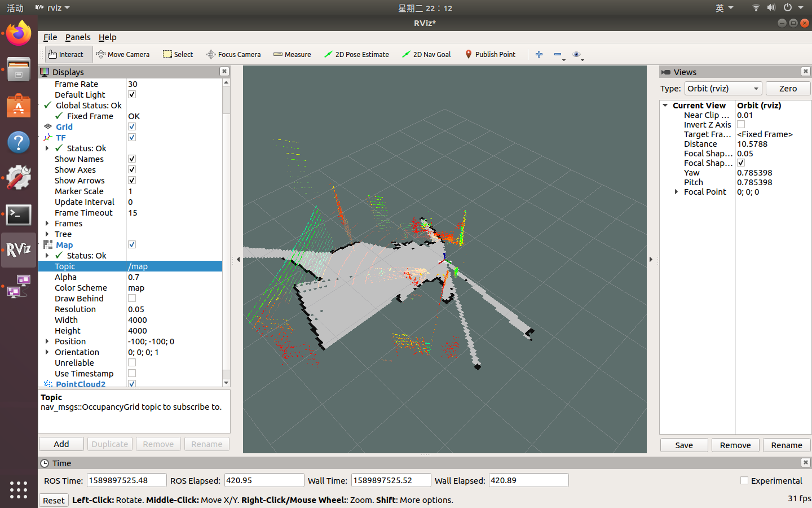
Task: Open Ubuntu Software from the dock
Action: pos(19,106)
